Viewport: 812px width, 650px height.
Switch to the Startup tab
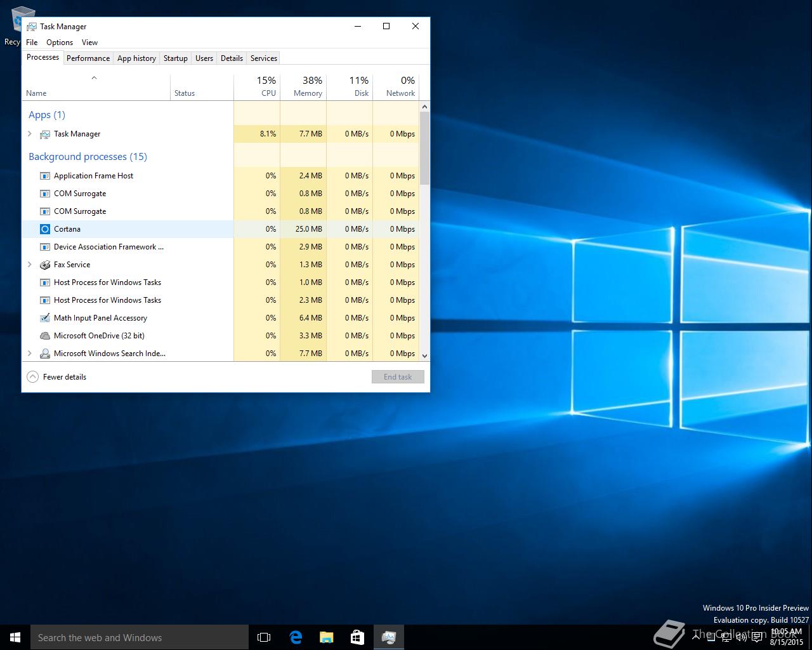tap(176, 58)
